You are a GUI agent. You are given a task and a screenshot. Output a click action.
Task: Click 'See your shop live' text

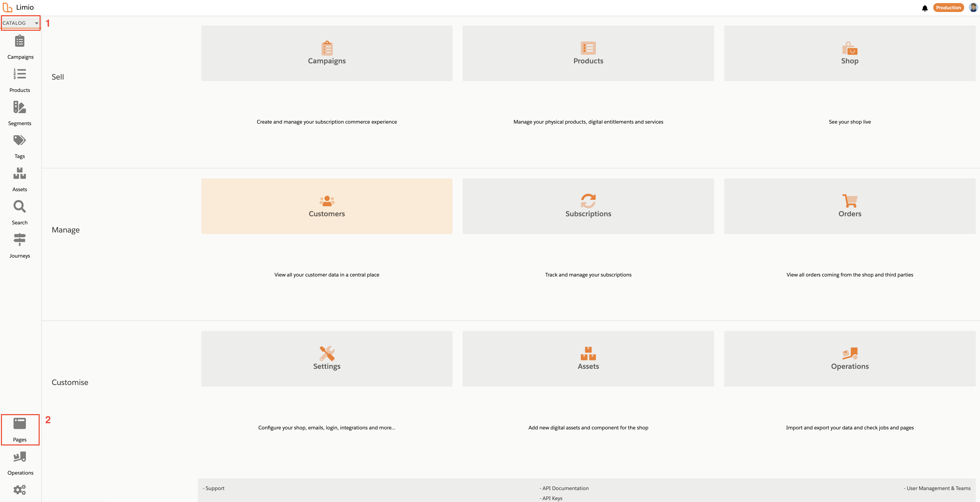pos(850,122)
